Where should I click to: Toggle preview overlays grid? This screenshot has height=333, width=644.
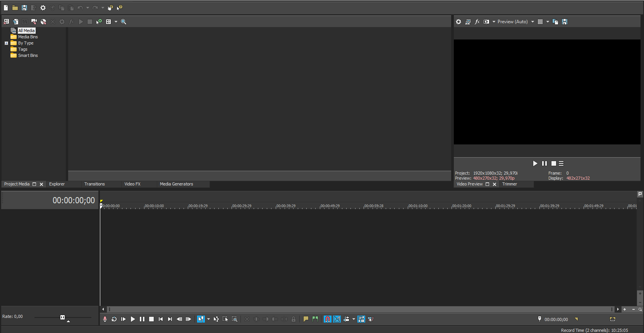pyautogui.click(x=540, y=22)
